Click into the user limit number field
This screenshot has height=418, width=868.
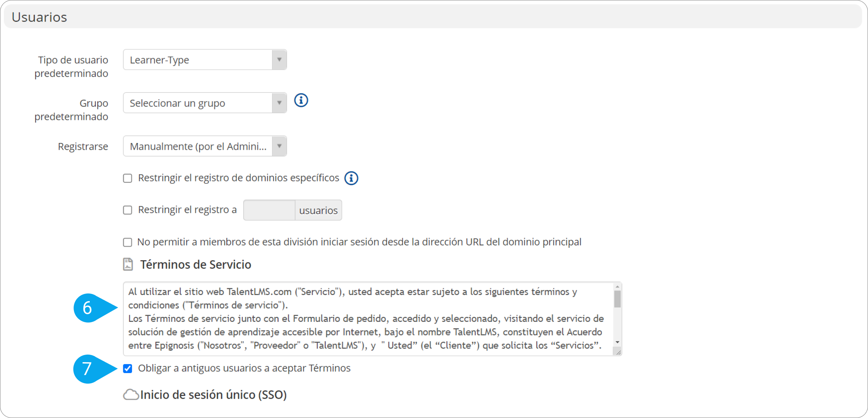(x=269, y=210)
